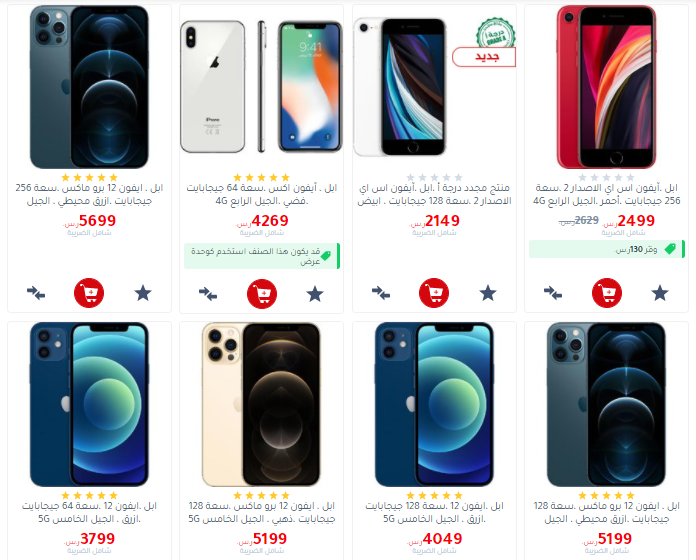Add iPhone 12 Pro Max 5699 to cart
The height and width of the screenshot is (560, 696).
pos(89,293)
